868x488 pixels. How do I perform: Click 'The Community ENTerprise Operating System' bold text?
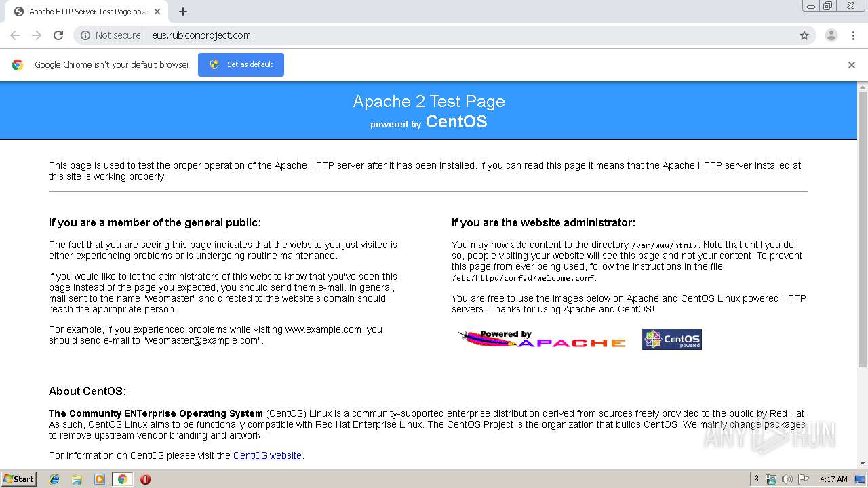[x=156, y=413]
